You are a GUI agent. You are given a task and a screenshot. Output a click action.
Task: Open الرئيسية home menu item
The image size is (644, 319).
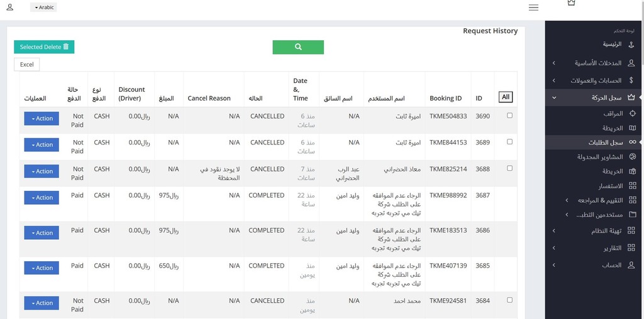594,45
